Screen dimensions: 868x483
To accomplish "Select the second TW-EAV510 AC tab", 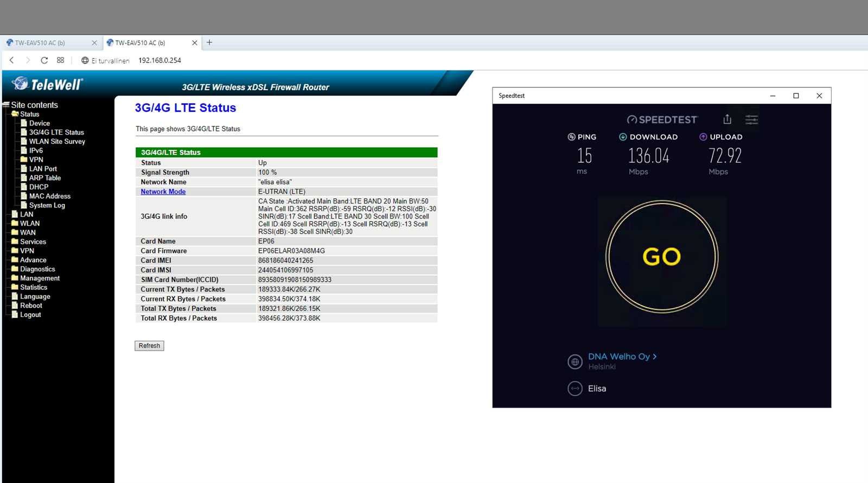I will point(152,43).
